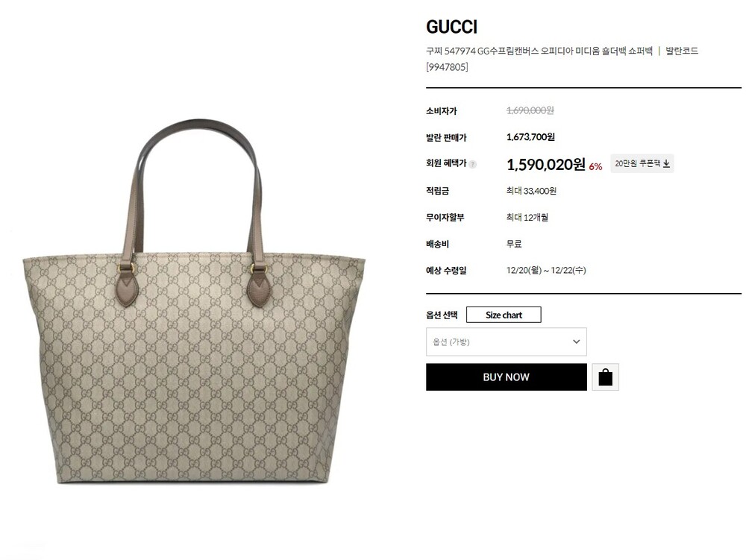Viewport: 746px width, 560px height.
Task: Click the 발란 판매가 1,673,700원 price
Action: (x=530, y=137)
